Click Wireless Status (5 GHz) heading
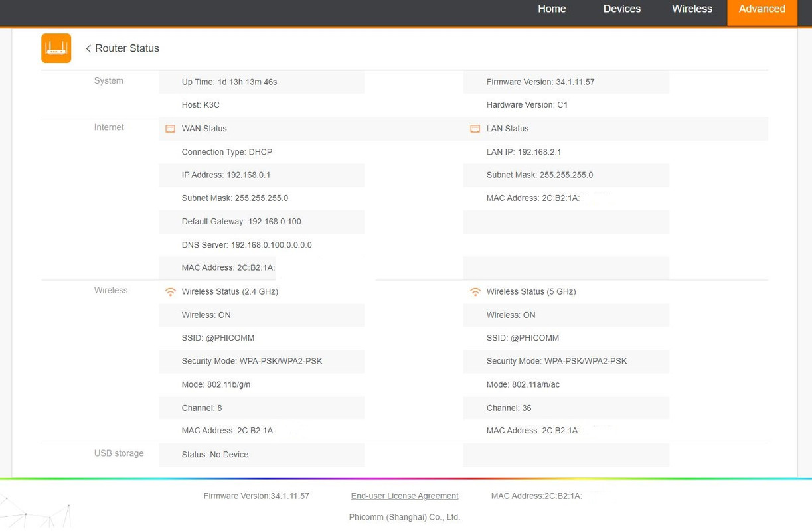Image resolution: width=812 pixels, height=531 pixels. [x=531, y=291]
